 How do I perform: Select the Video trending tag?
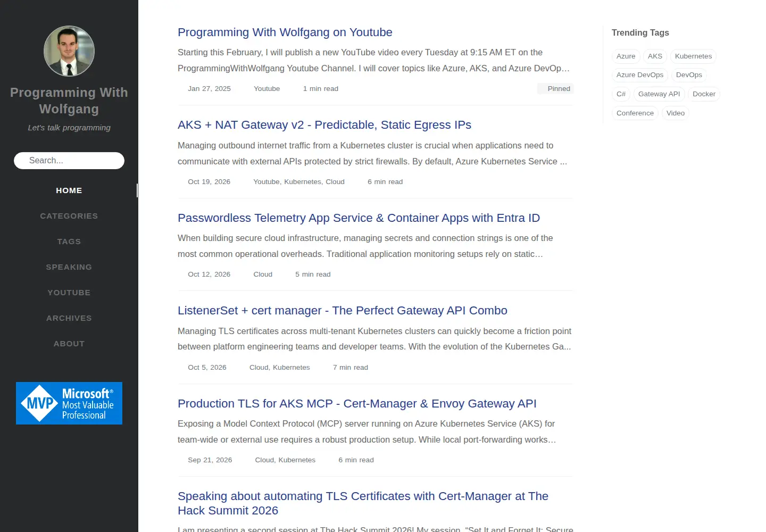coord(676,113)
